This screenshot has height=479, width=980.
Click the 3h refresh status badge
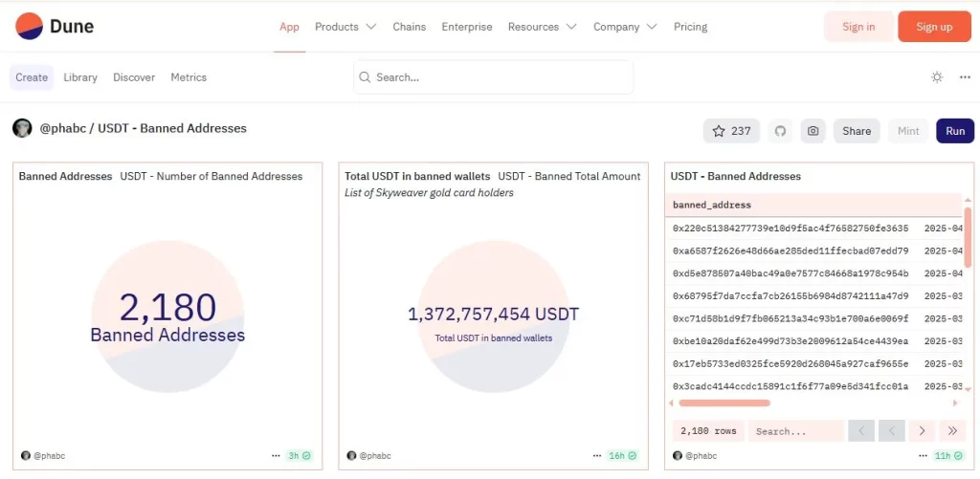[x=299, y=456]
